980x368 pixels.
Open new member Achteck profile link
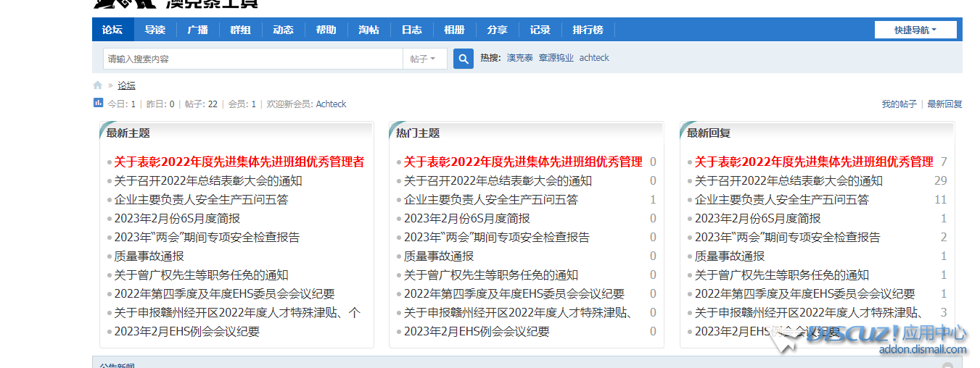click(x=332, y=104)
